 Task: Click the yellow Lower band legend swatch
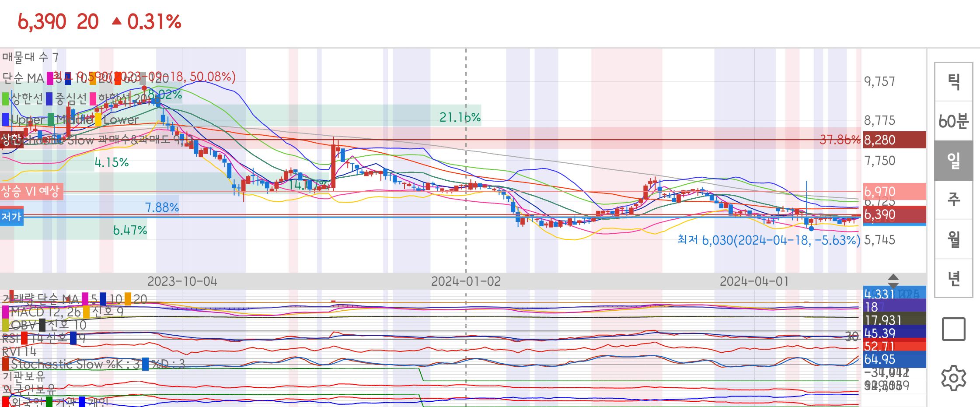tap(98, 119)
